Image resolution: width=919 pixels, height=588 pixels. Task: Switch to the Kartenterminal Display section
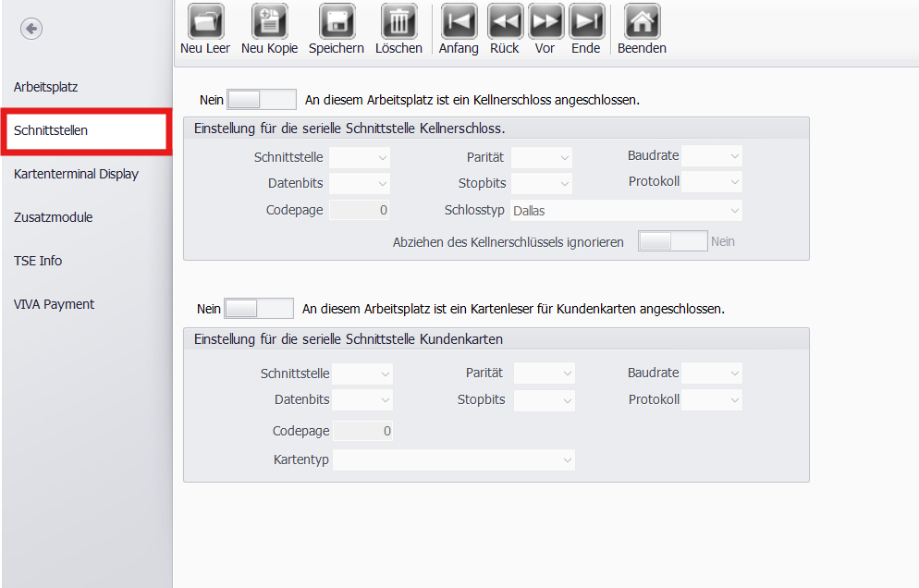point(76,174)
